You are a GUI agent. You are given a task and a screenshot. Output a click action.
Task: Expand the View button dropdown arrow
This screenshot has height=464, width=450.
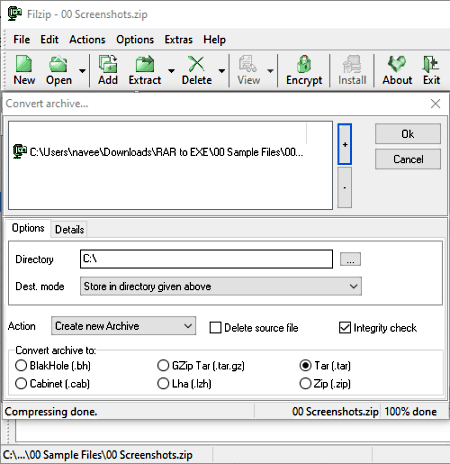(270, 71)
